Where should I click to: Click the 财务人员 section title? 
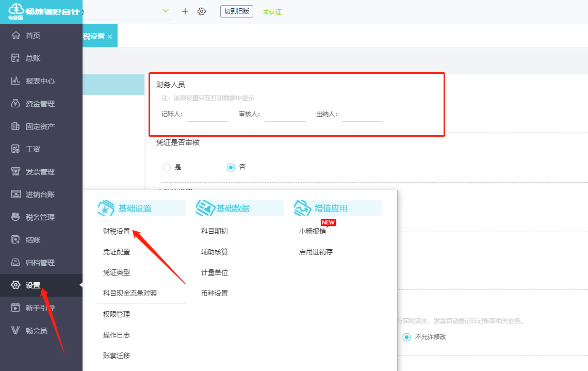(x=171, y=85)
